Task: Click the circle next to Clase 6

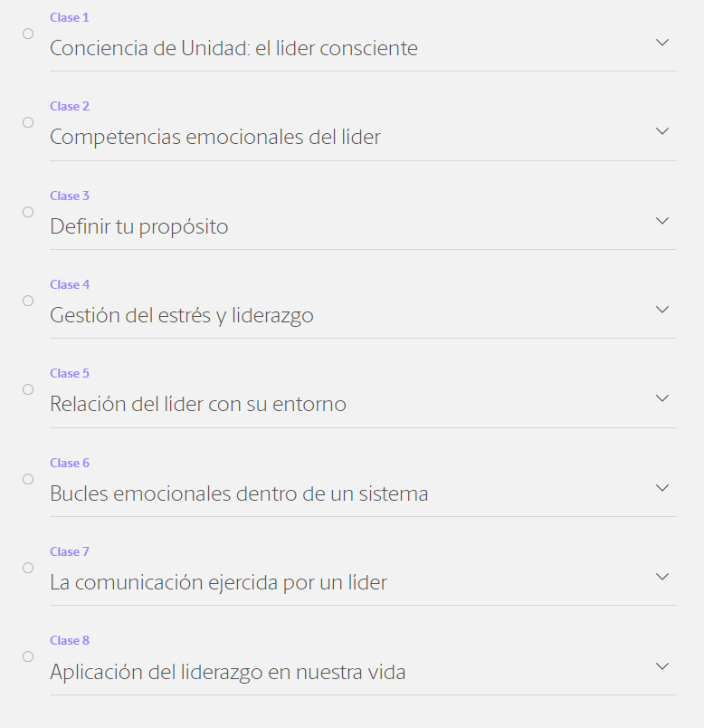Action: pos(28,479)
